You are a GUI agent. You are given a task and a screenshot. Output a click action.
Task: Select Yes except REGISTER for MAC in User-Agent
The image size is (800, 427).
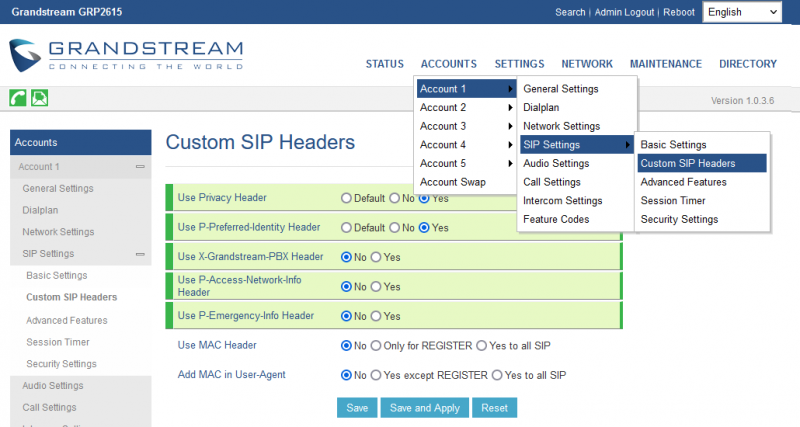coord(376,375)
